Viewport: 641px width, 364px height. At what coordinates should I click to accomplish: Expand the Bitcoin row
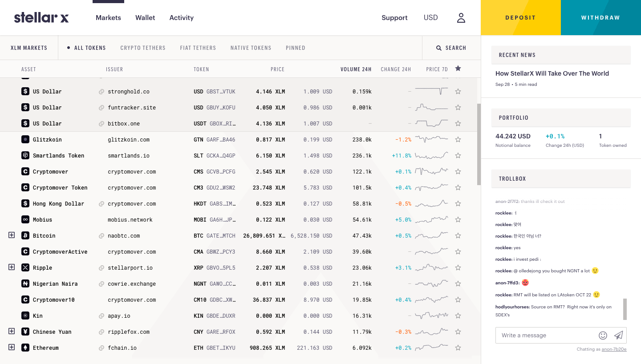pos(12,235)
